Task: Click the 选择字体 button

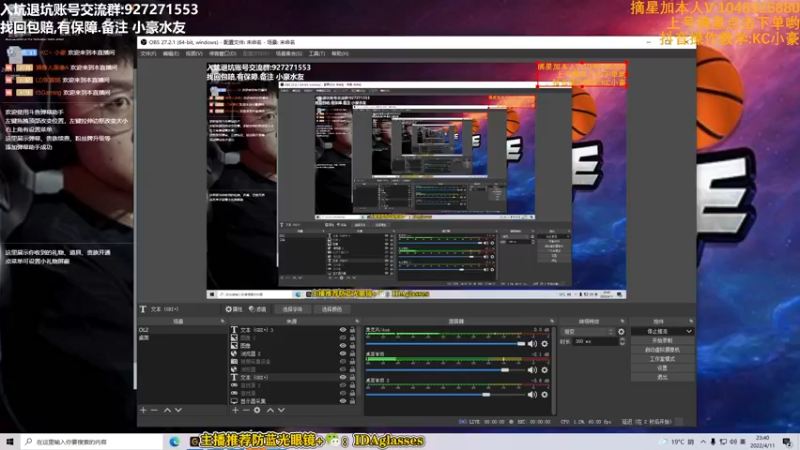Action: pyautogui.click(x=292, y=309)
